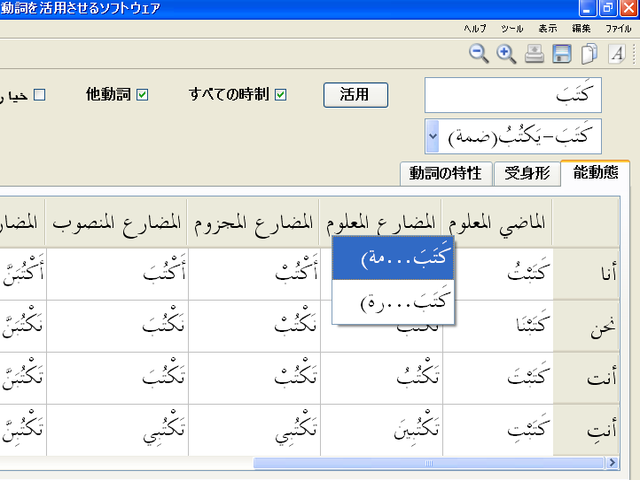Click تَكْتُبِي in المضارع المنصوب column
The image size is (640, 480).
click(118, 430)
